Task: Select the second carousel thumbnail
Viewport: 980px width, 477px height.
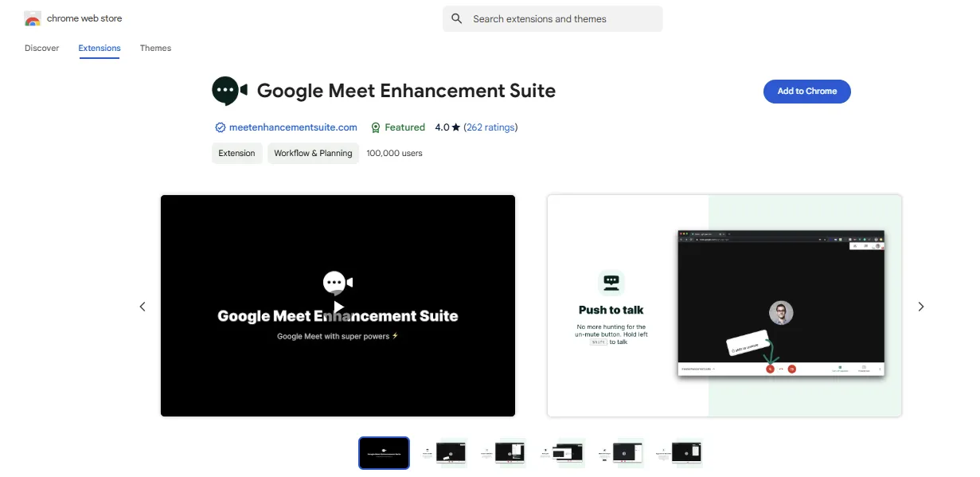Action: point(443,452)
